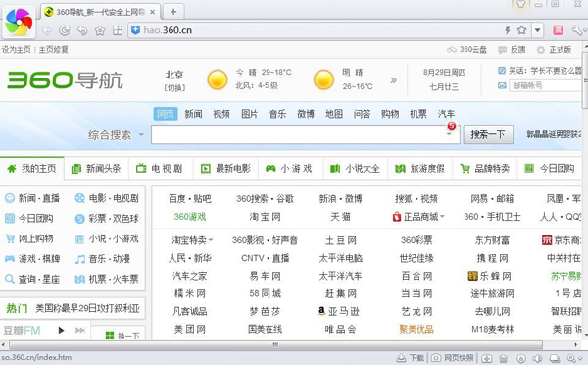This screenshot has width=588, height=365.
Task: Go back with the back arrow
Action: [x=46, y=30]
